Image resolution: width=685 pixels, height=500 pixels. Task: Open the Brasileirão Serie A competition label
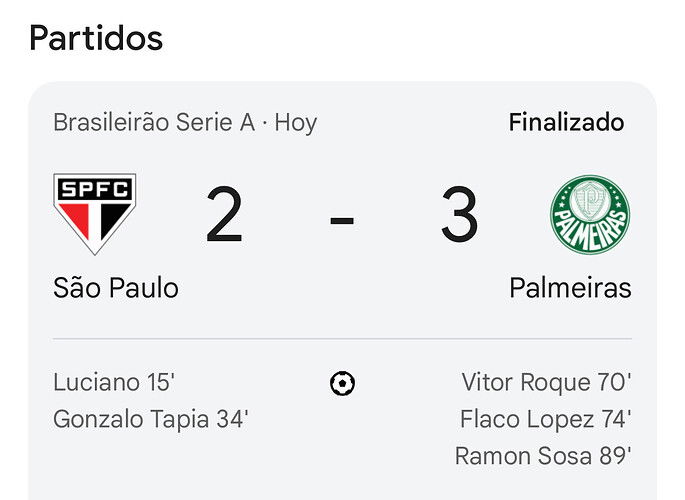(153, 123)
